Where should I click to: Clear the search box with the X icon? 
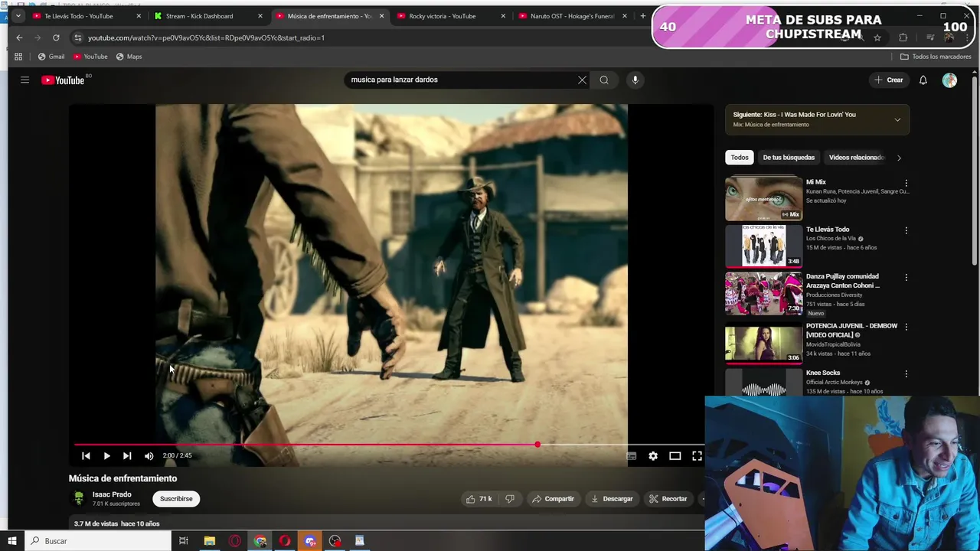tap(582, 80)
